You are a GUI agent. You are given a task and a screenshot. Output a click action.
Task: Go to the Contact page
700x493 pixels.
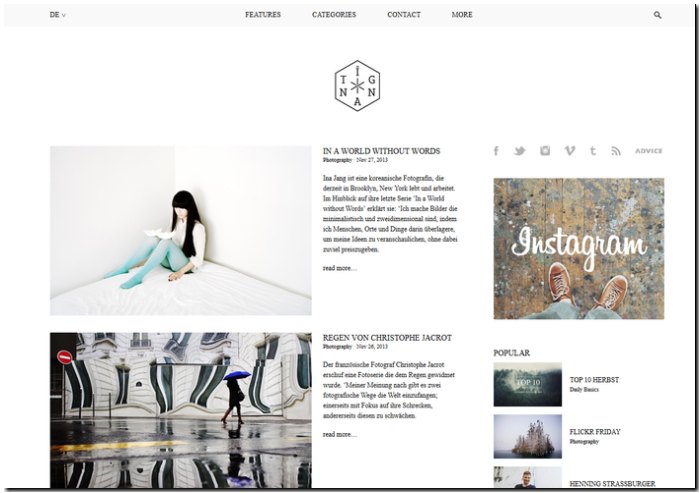(x=404, y=15)
